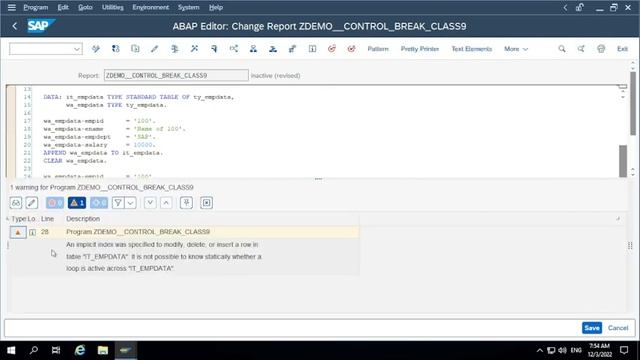Click the Cancel button

tap(618, 328)
